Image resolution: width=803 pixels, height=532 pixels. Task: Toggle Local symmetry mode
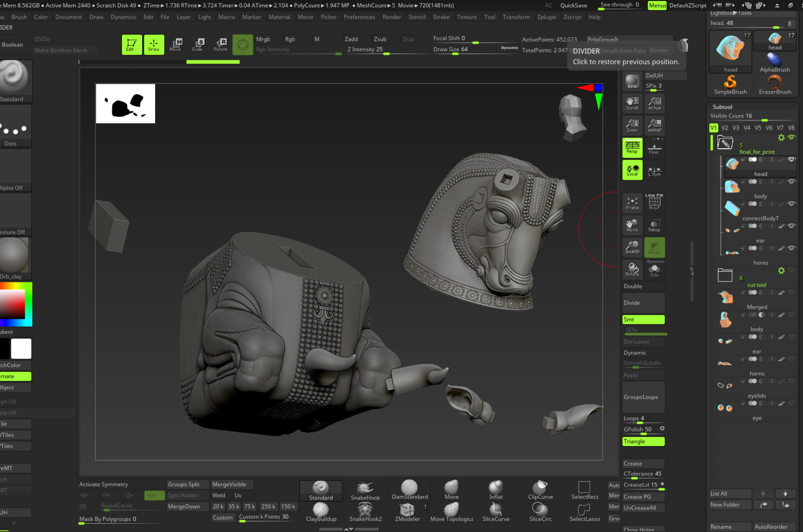tap(632, 170)
